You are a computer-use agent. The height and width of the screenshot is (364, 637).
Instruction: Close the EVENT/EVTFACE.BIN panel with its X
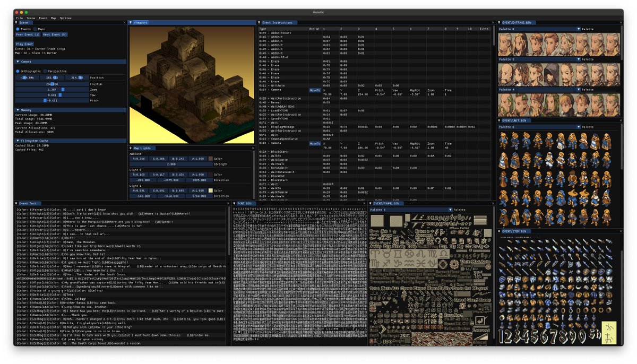621,22
